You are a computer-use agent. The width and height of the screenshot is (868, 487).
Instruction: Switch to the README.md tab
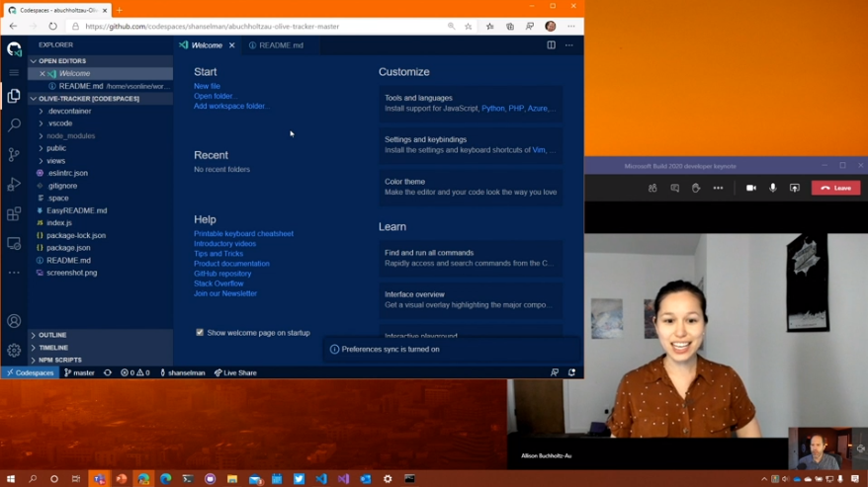pos(281,45)
